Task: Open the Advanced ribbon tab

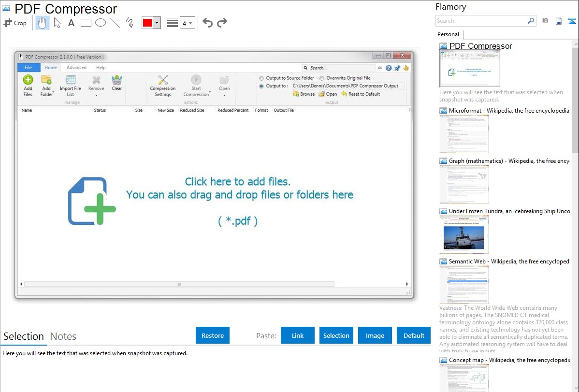Action: click(x=76, y=68)
